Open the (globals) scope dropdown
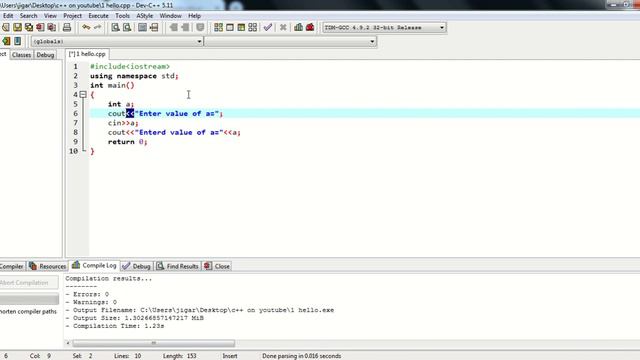Screen dimensions: 640x360 pos(117,41)
